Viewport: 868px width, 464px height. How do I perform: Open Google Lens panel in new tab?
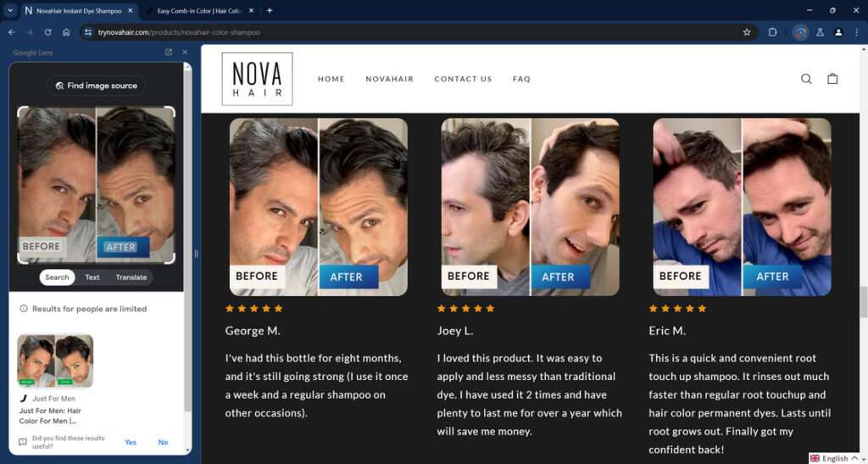coord(169,52)
